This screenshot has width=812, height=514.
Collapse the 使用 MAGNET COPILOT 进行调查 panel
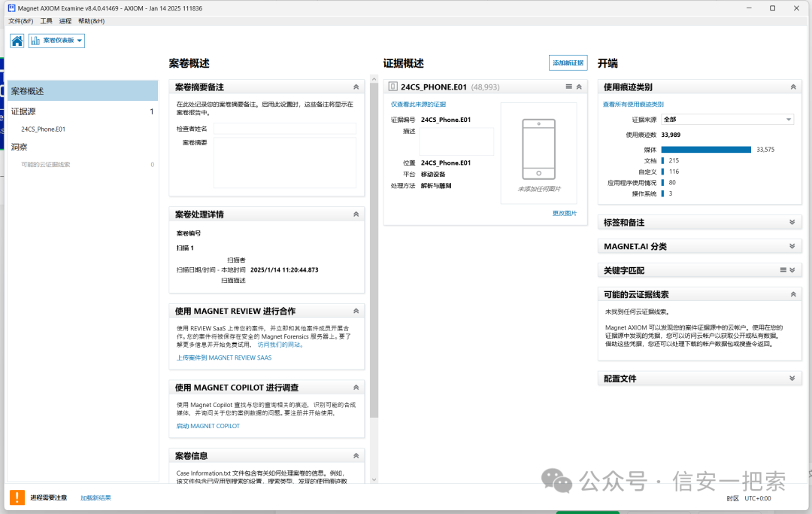click(x=356, y=388)
